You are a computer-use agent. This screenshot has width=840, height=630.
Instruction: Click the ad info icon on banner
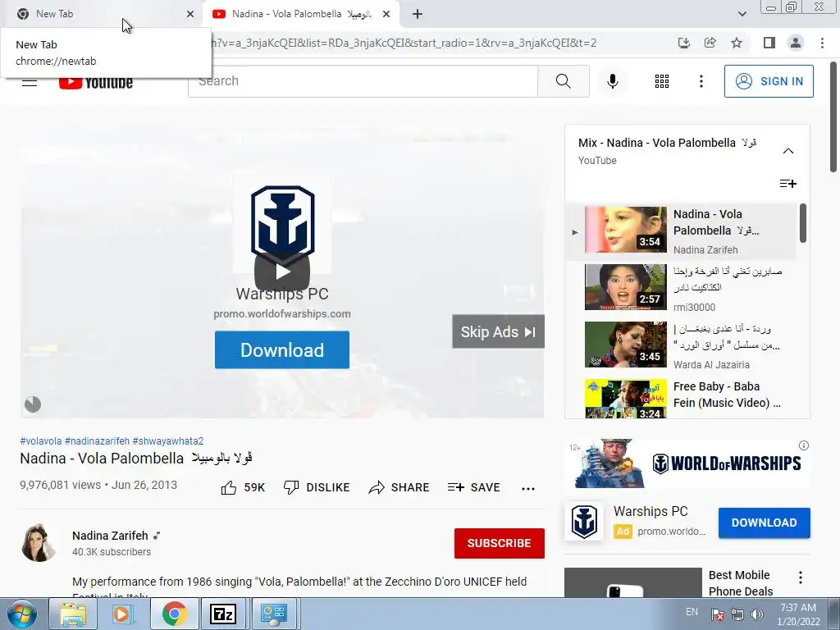804,445
